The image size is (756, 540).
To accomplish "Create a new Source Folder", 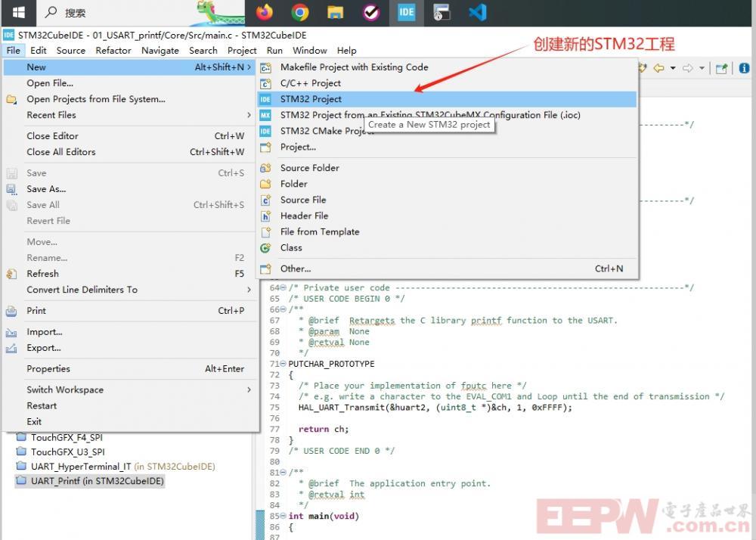I will tap(447, 168).
